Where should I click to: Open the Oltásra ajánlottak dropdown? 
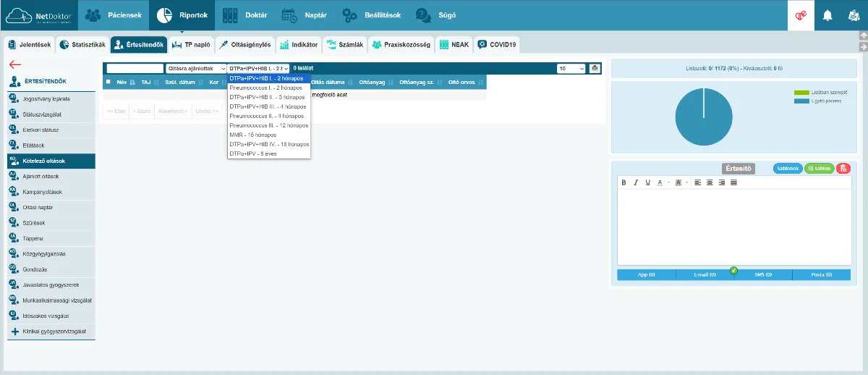pyautogui.click(x=196, y=68)
